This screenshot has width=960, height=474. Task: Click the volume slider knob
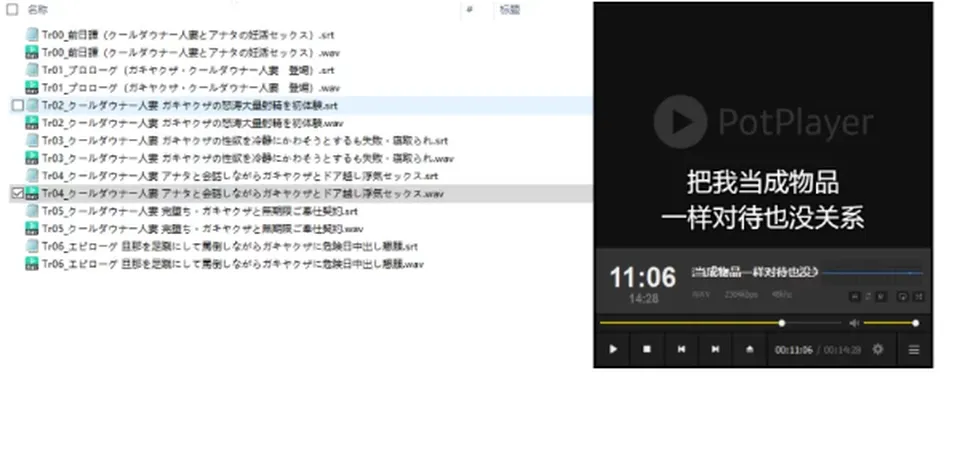tap(916, 323)
